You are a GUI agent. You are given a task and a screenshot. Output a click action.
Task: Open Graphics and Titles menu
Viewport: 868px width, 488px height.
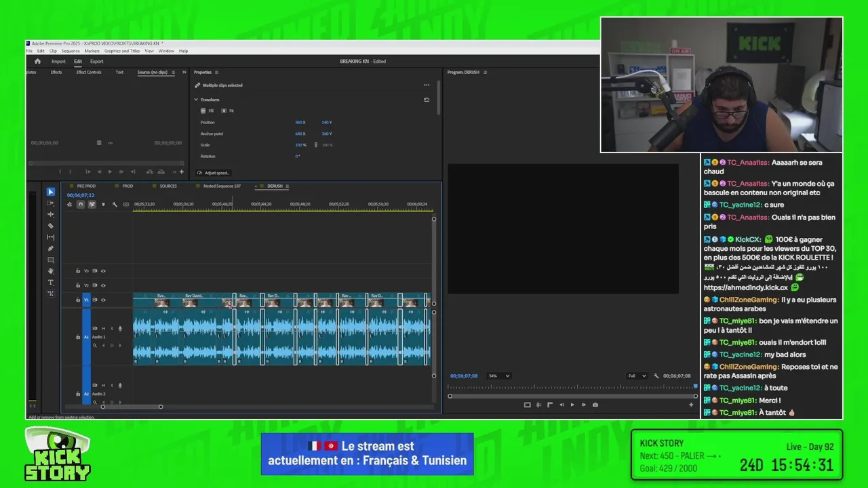point(122,51)
